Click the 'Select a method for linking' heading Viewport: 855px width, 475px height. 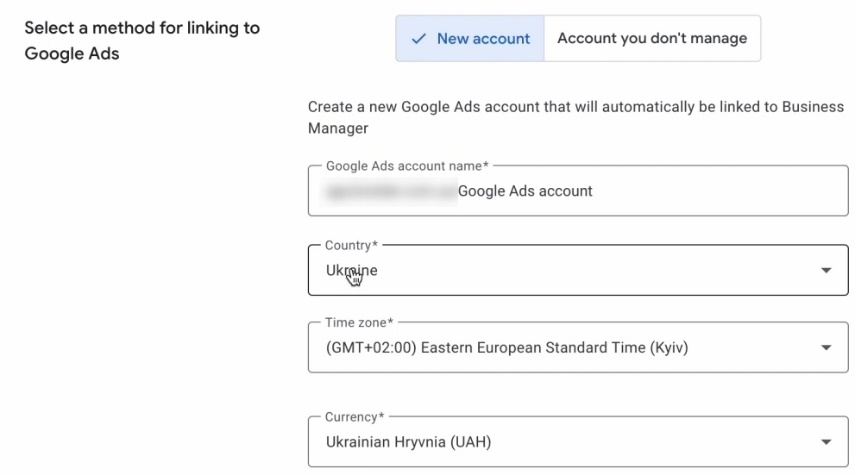tap(142, 28)
